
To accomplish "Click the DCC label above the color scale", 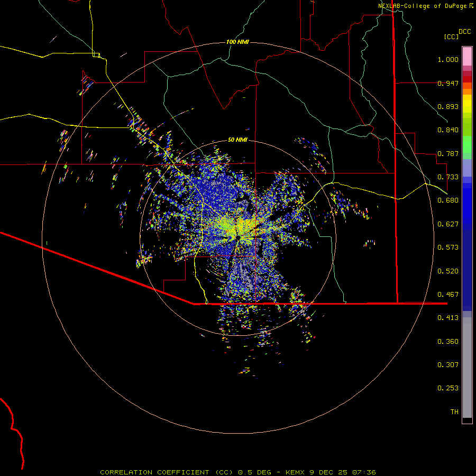I will [464, 32].
